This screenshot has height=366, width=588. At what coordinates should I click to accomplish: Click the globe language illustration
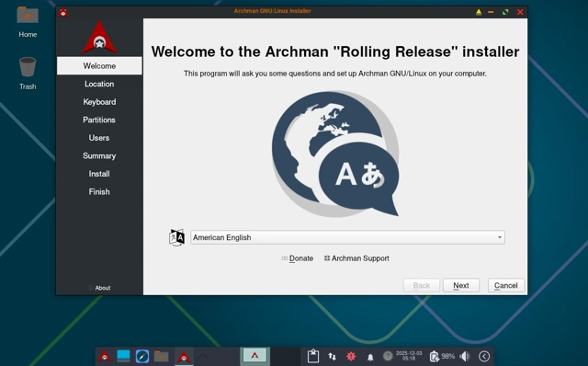(335, 154)
